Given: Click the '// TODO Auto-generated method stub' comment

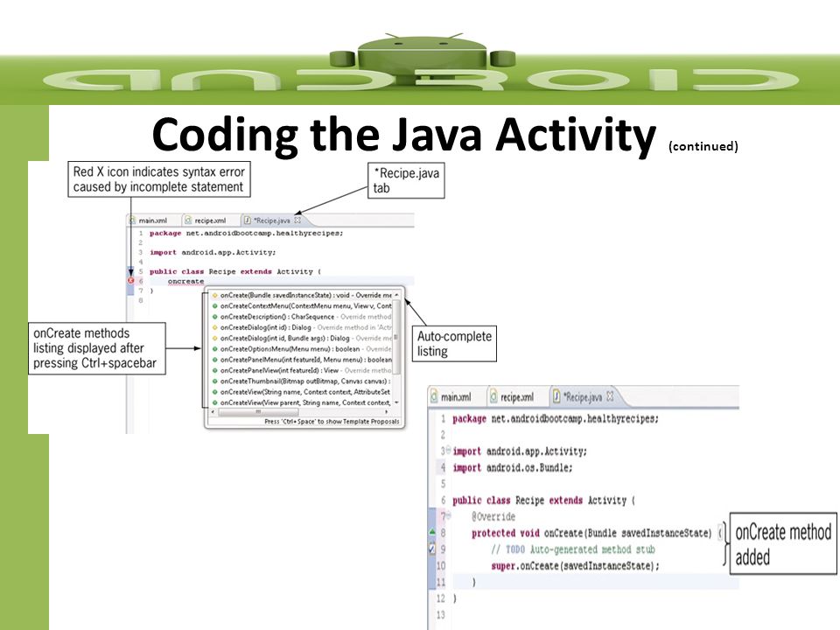Looking at the screenshot, I should (x=572, y=549).
